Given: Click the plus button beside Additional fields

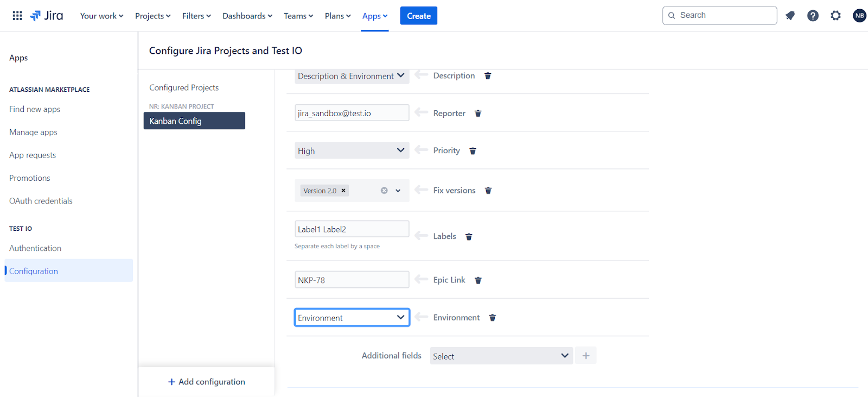Looking at the screenshot, I should pos(586,356).
